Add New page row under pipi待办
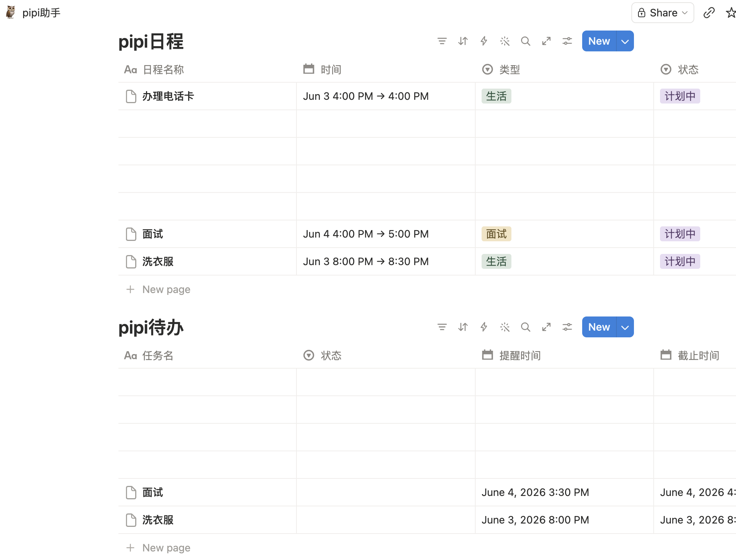 [x=158, y=548]
